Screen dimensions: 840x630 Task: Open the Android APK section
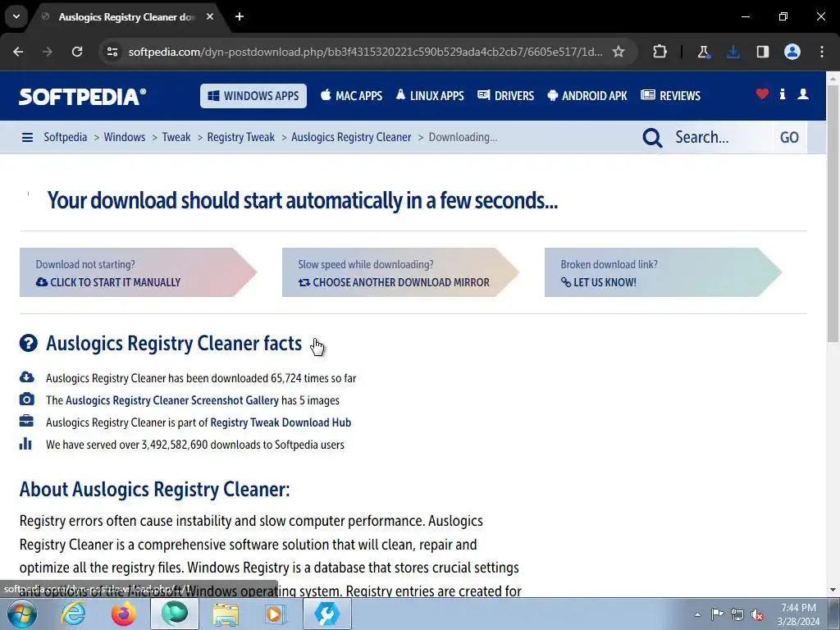(587, 96)
